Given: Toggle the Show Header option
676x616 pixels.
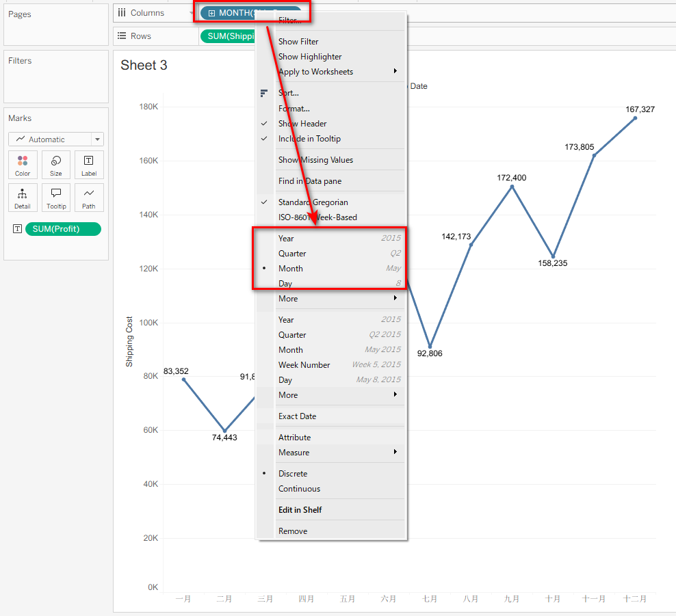Looking at the screenshot, I should tap(302, 124).
